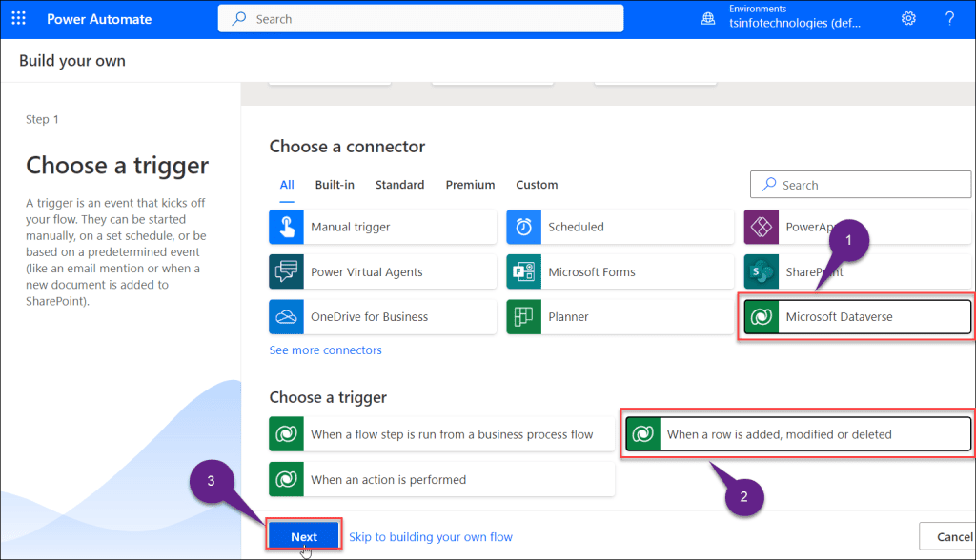Click Skip to building your own flow
Screen dimensions: 976x560
point(431,537)
